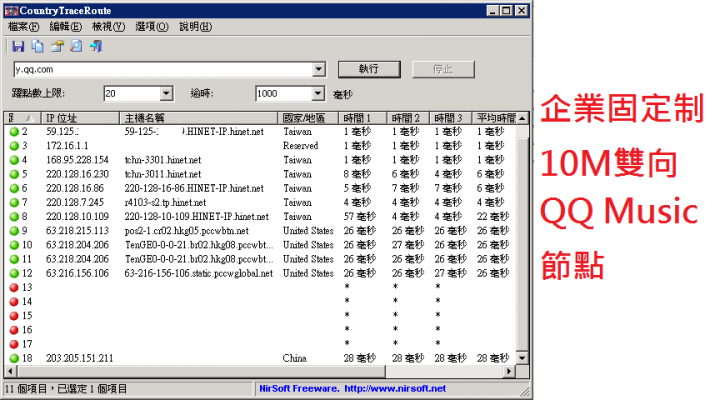720x400 pixels.
Task: Click red status icon of hop 17
Action: 14,344
